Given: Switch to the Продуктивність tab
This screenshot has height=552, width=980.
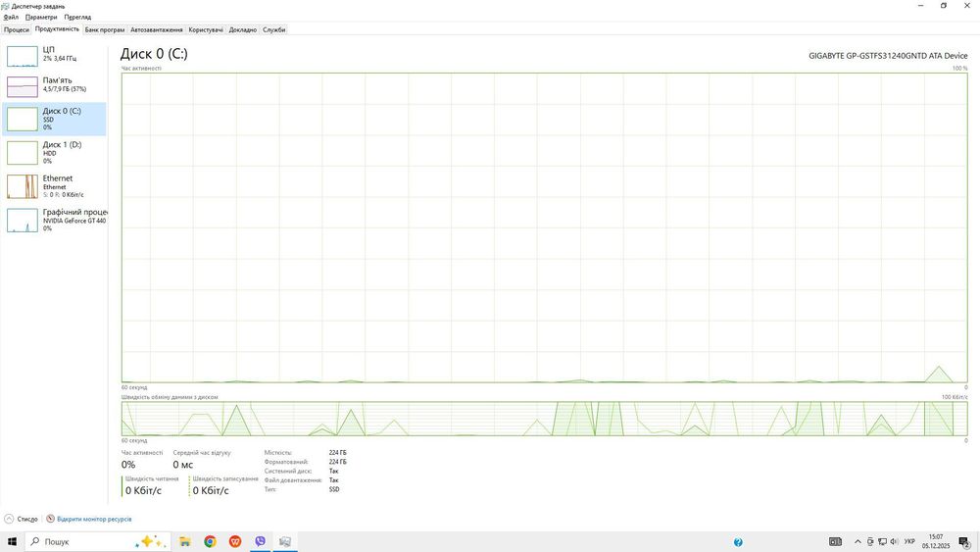Looking at the screenshot, I should pyautogui.click(x=57, y=28).
